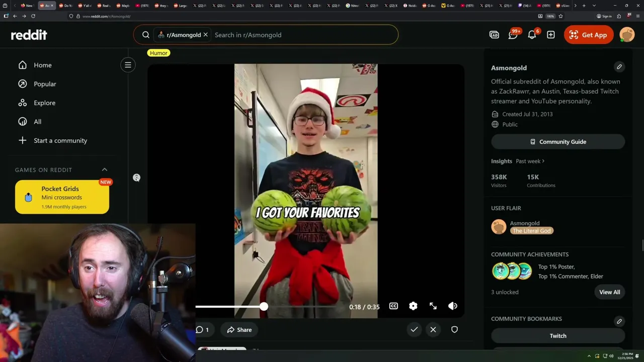Approve the post with checkmark
The width and height of the screenshot is (644, 362).
point(414,329)
